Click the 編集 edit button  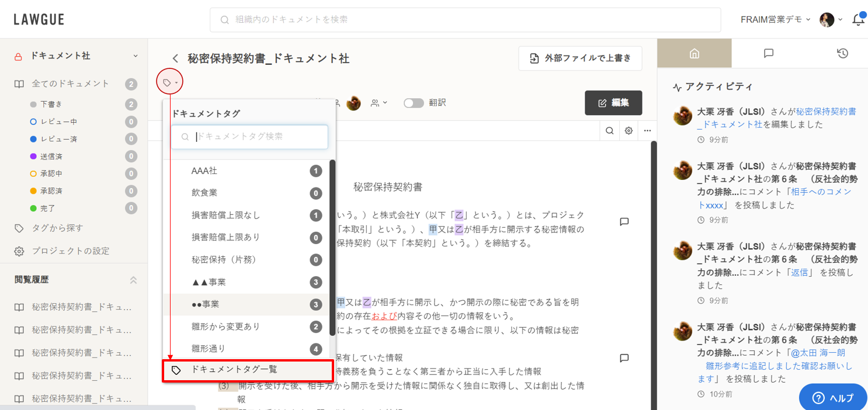tap(613, 103)
